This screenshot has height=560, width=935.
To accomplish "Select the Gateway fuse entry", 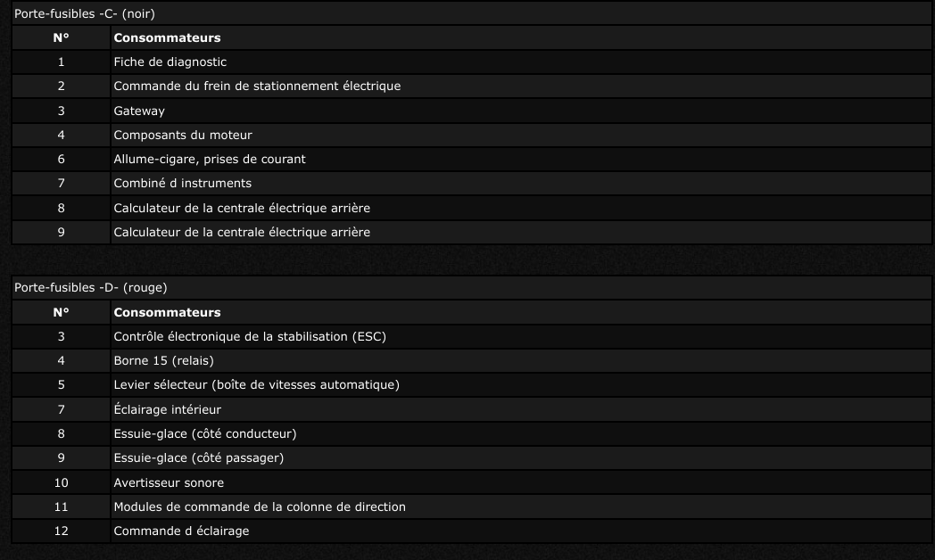I will 139,111.
